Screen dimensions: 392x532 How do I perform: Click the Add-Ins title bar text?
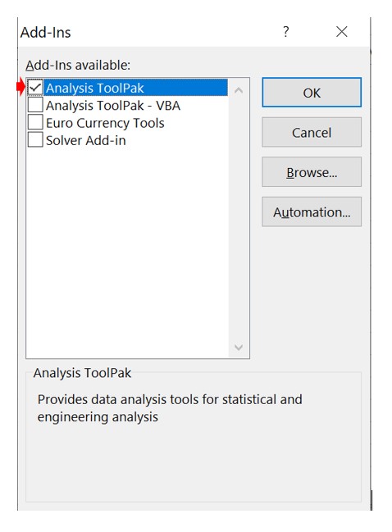click(45, 32)
